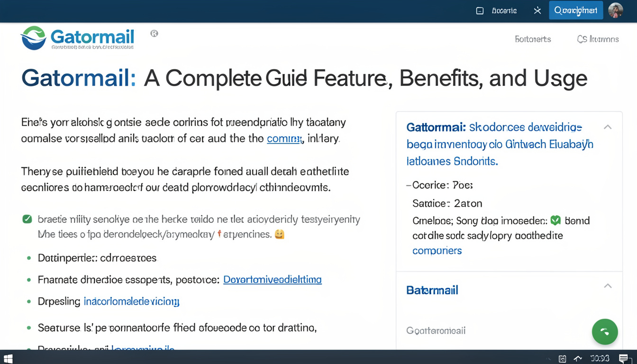637x364 pixels.
Task: Click the Gatormail logo icon
Action: (x=33, y=38)
